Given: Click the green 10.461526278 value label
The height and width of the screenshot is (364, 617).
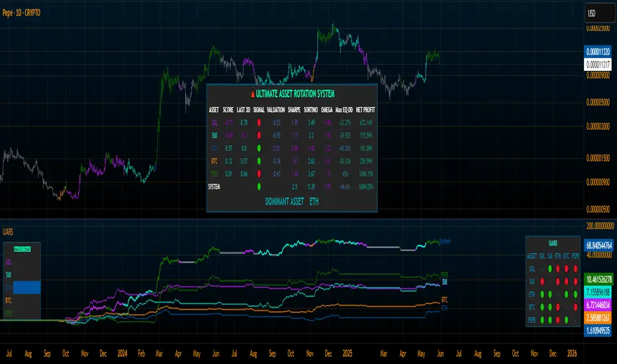Looking at the screenshot, I should [x=598, y=280].
